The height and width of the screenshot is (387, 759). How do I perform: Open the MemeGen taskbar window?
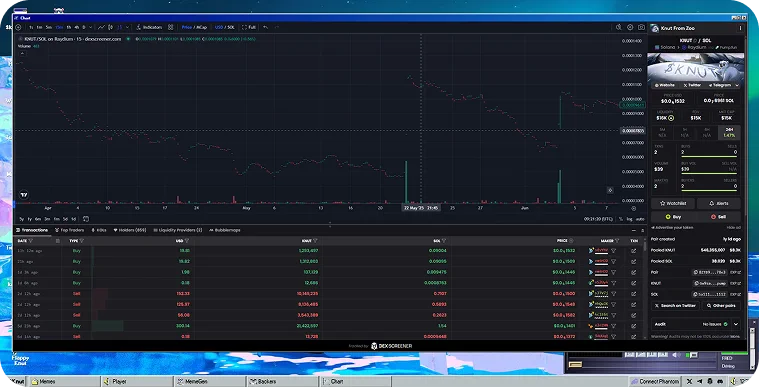tap(209, 382)
